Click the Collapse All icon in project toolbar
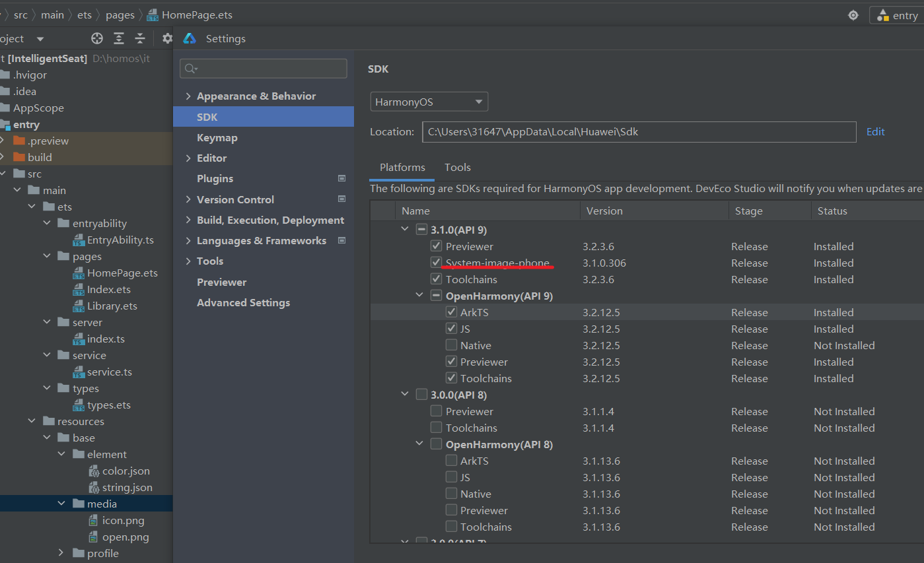The height and width of the screenshot is (563, 924). pyautogui.click(x=140, y=38)
